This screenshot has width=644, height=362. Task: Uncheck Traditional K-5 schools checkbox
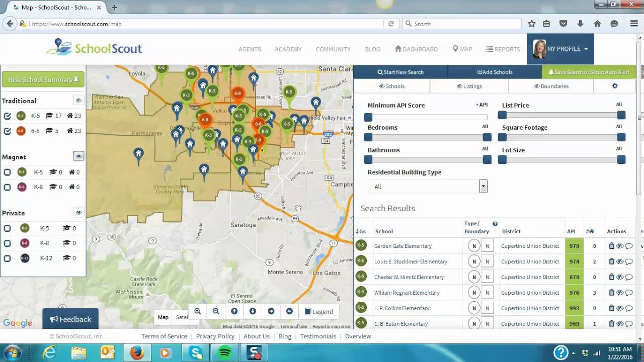click(x=8, y=116)
